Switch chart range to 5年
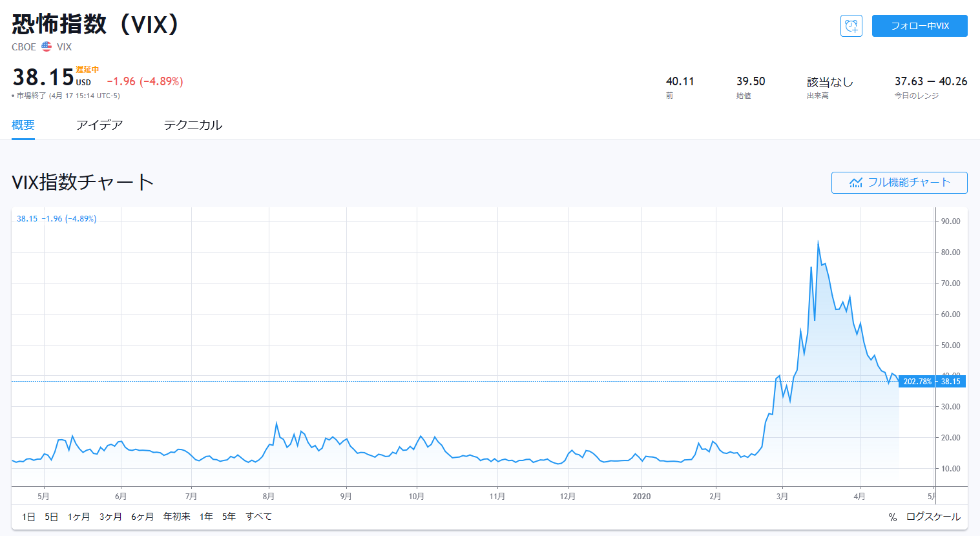 coord(229,517)
